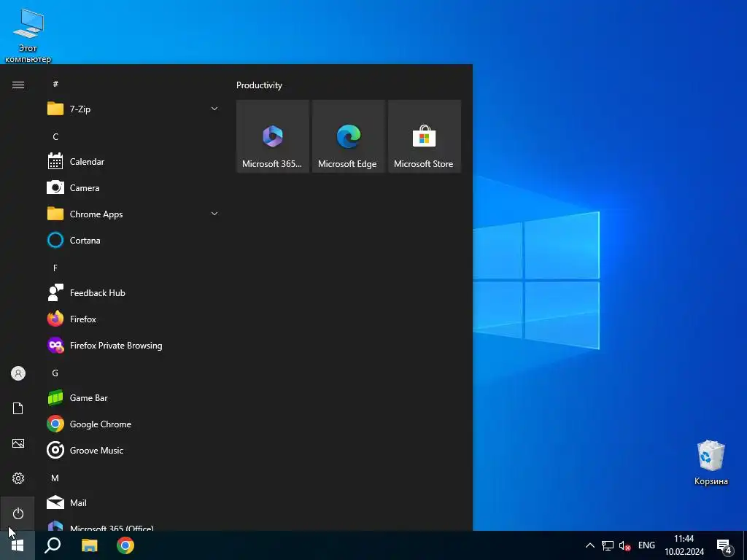Image resolution: width=747 pixels, height=560 pixels.
Task: Open Cortana from the app list
Action: [133, 241]
